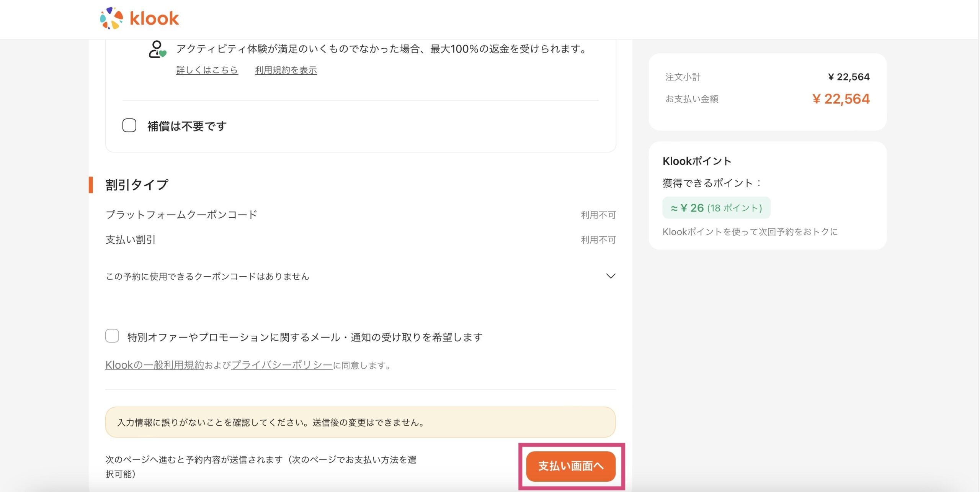This screenshot has height=492, width=980.
Task: Open the 利用規約を表示 link
Action: 286,70
